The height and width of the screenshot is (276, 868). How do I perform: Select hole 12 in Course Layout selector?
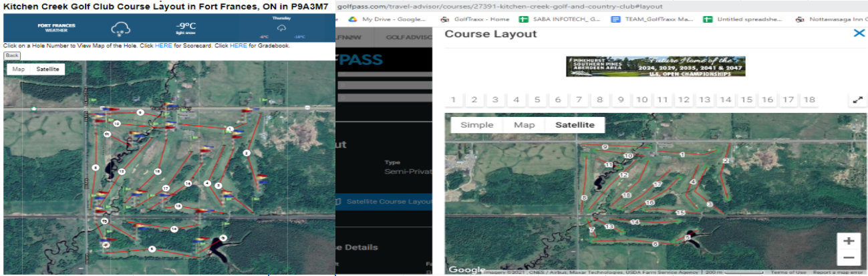[683, 100]
